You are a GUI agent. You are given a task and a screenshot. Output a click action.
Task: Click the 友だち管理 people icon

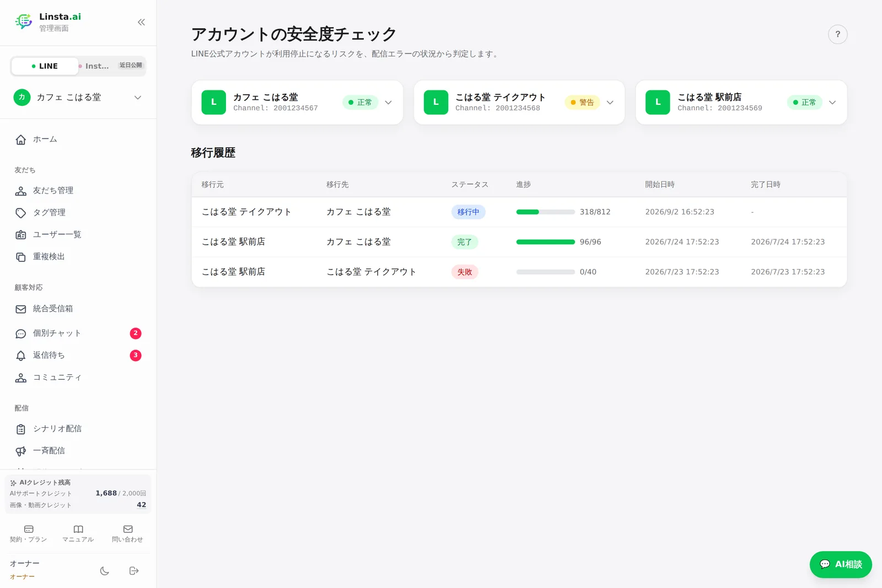tap(21, 191)
